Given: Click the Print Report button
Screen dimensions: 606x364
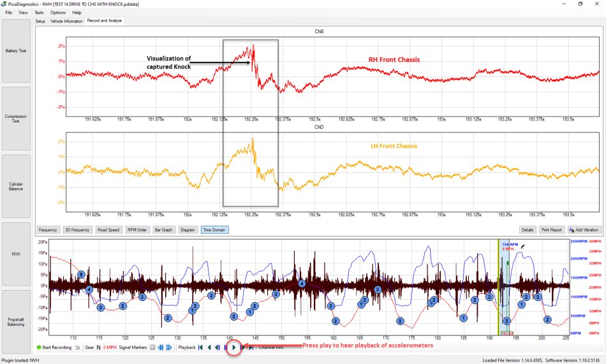Looking at the screenshot, I should coord(552,230).
